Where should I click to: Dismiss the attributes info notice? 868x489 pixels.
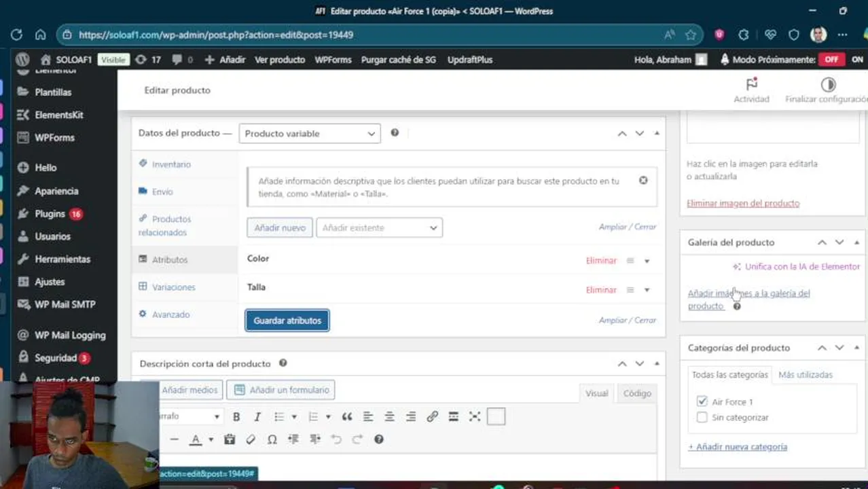(643, 181)
